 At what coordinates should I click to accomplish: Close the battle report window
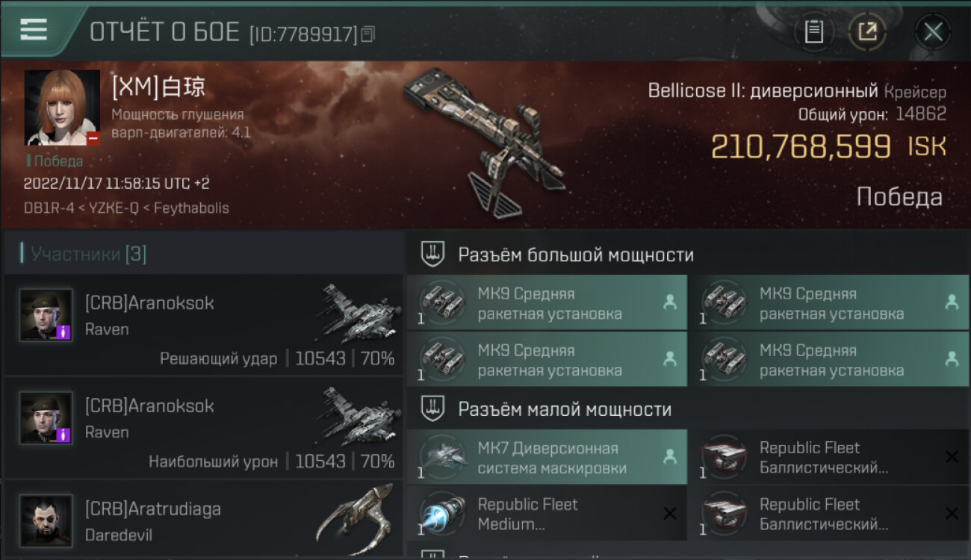pyautogui.click(x=933, y=32)
